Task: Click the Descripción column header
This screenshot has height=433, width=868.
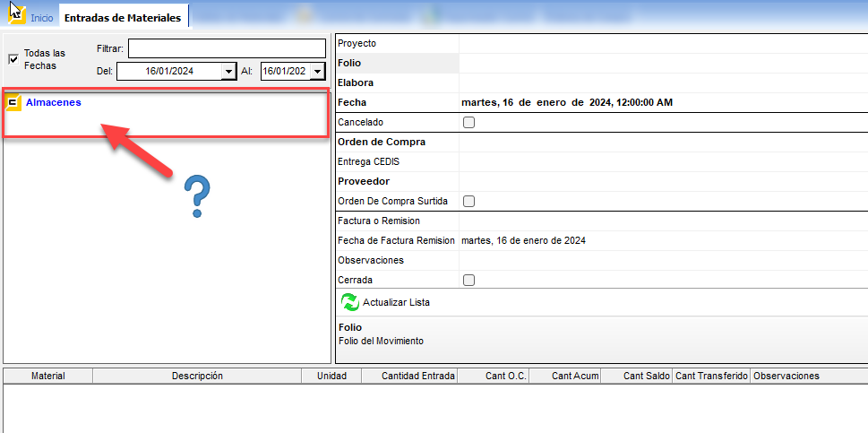Action: (197, 376)
